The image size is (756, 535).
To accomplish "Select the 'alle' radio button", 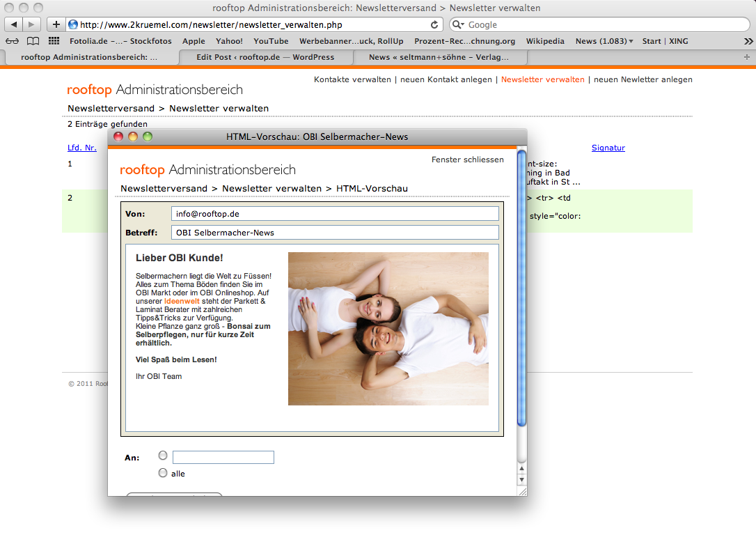I will (x=163, y=473).
